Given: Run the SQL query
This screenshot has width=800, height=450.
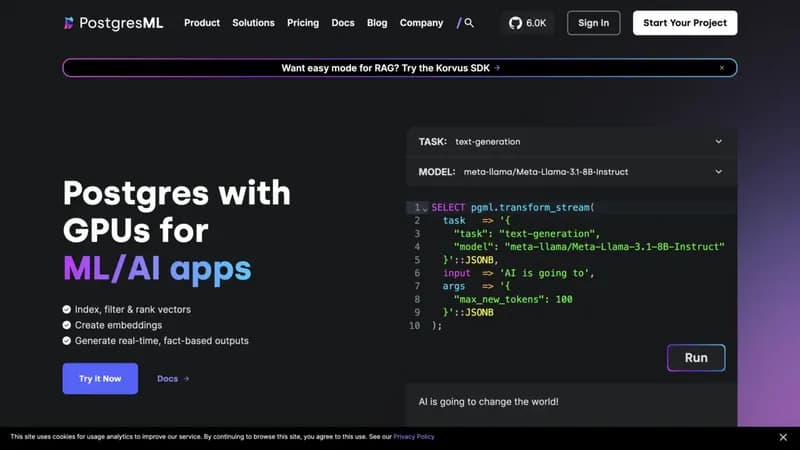Looking at the screenshot, I should pos(696,358).
